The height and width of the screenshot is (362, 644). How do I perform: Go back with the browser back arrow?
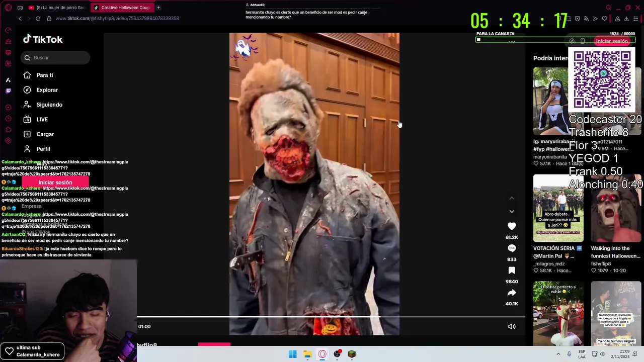(20, 19)
